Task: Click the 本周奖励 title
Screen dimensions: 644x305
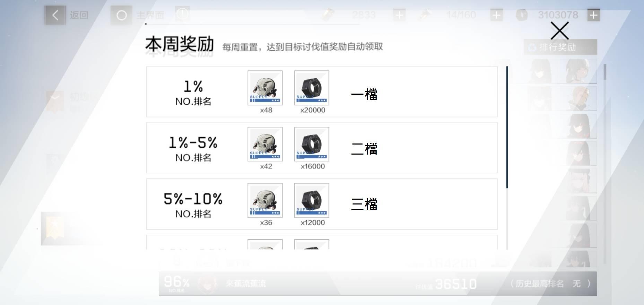Action: [180, 44]
